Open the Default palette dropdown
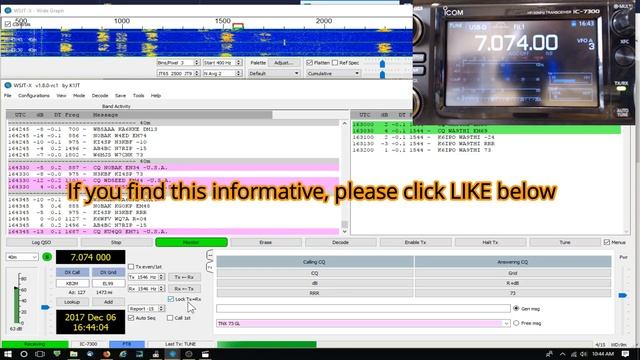This screenshot has width=640, height=360. pos(274,73)
